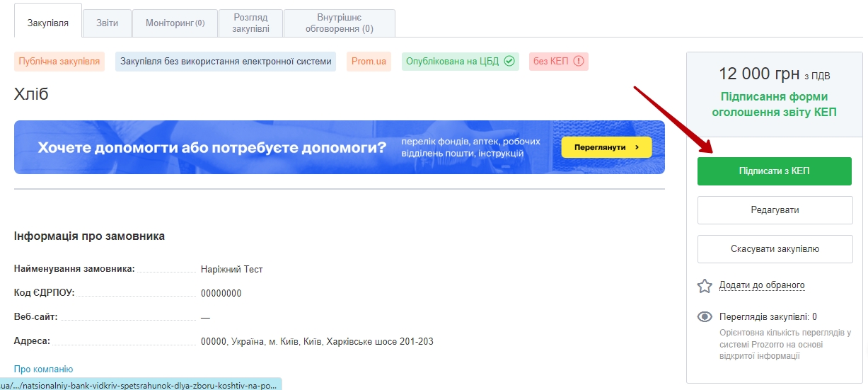Select the Розгляд закупівлі tab
The image size is (868, 390).
(250, 23)
